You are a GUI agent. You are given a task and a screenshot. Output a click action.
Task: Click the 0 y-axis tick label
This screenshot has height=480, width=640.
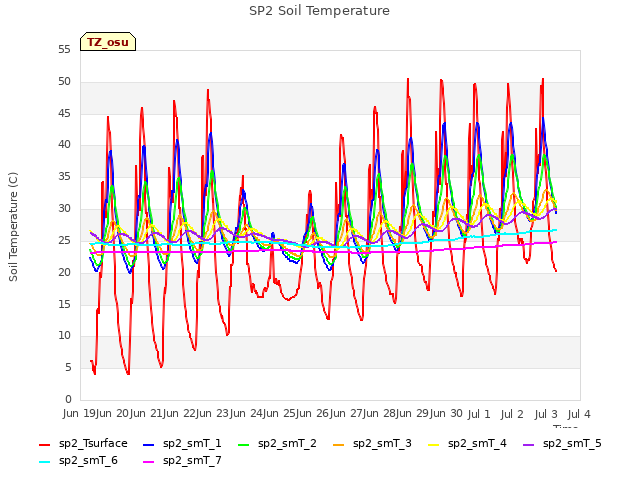tap(68, 399)
